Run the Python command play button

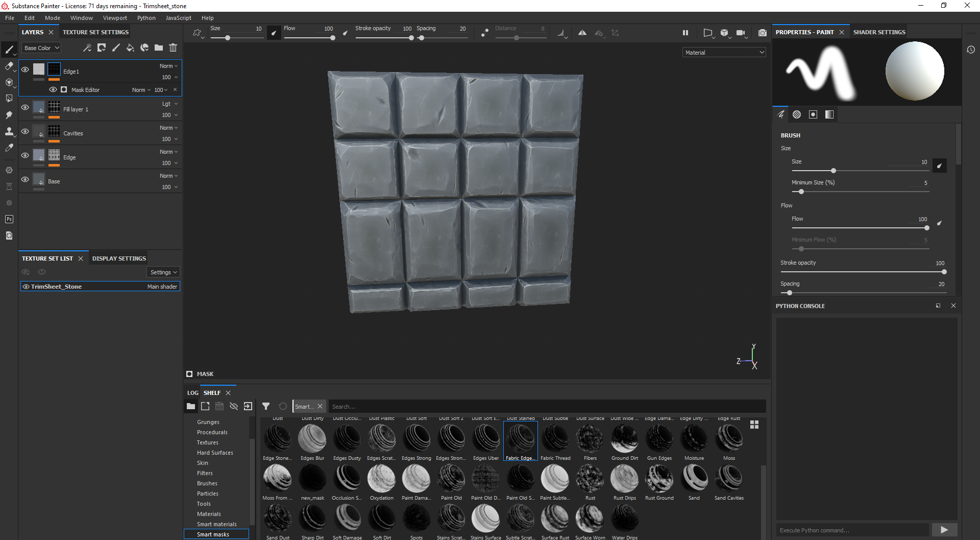(944, 530)
